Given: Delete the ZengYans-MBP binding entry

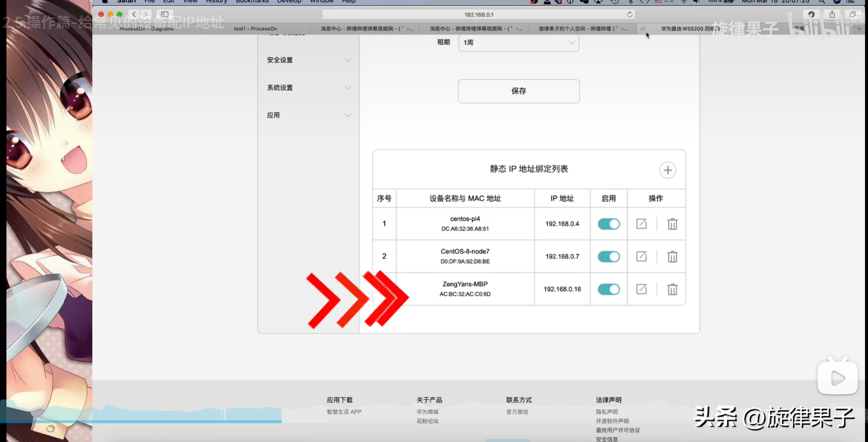Looking at the screenshot, I should pyautogui.click(x=672, y=289).
